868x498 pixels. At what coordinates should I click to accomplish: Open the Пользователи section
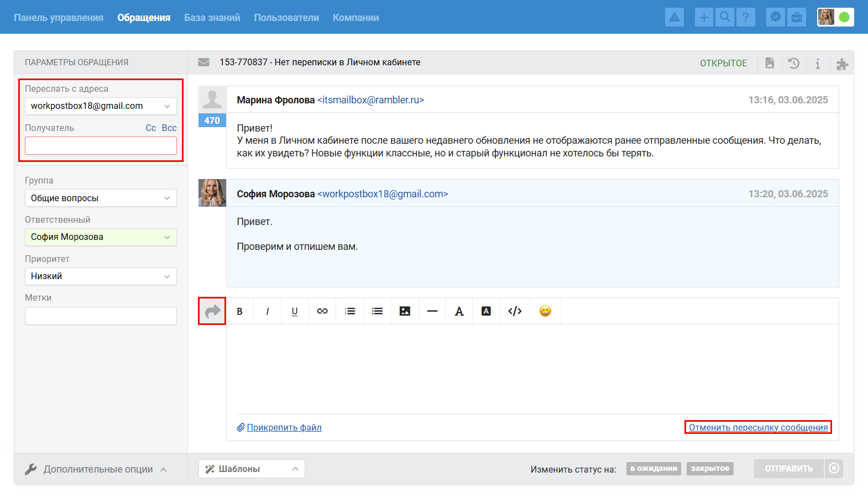[286, 18]
